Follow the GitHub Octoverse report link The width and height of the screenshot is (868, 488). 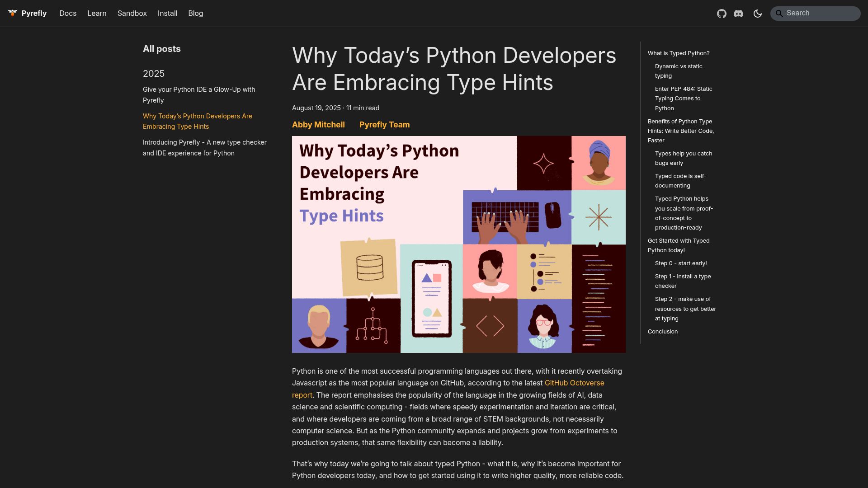[574, 383]
